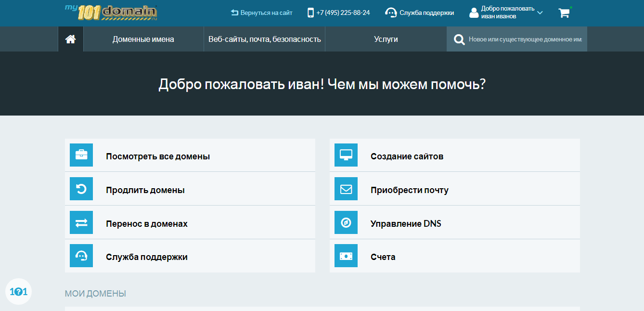Click the envelope icon for mail

(346, 189)
